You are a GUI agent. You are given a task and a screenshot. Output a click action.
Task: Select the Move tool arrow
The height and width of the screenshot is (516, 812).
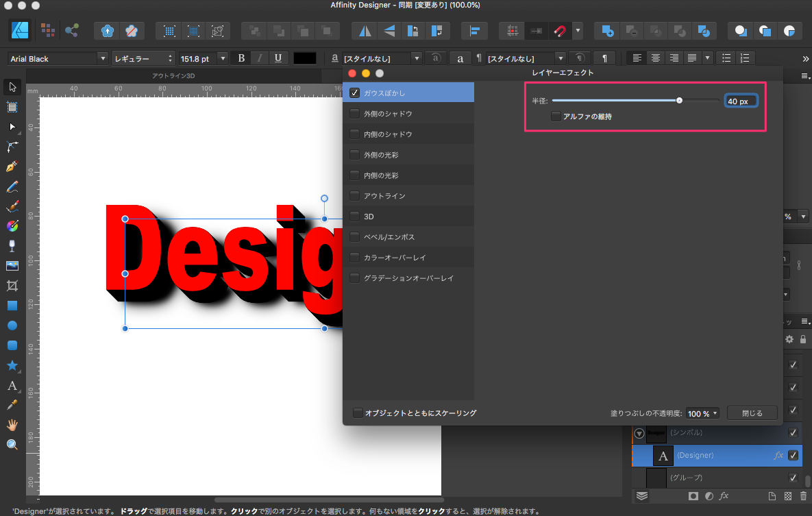[x=12, y=87]
